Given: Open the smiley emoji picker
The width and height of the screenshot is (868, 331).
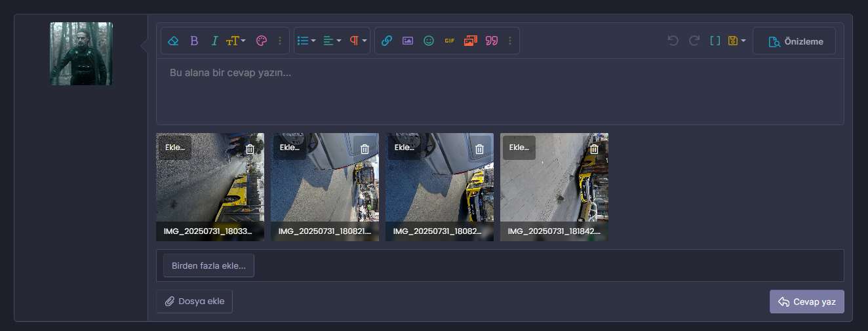Looking at the screenshot, I should pos(429,41).
